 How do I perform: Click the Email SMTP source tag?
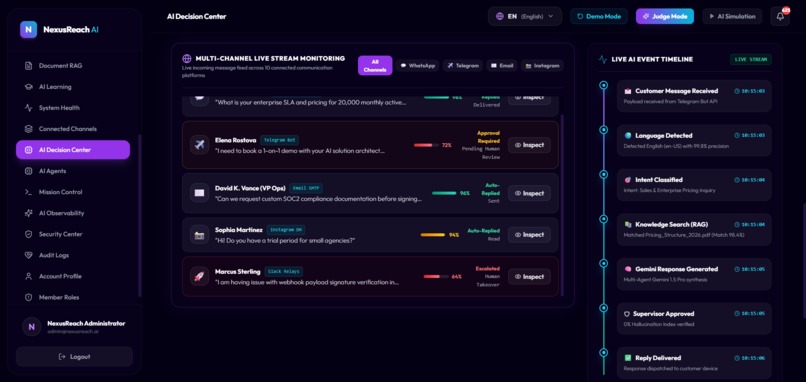pos(306,188)
